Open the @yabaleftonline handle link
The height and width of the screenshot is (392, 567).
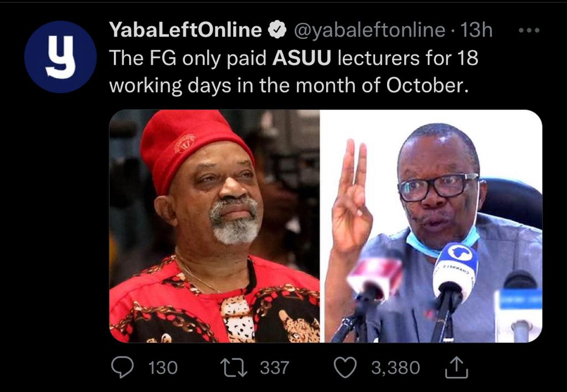pyautogui.click(x=370, y=30)
